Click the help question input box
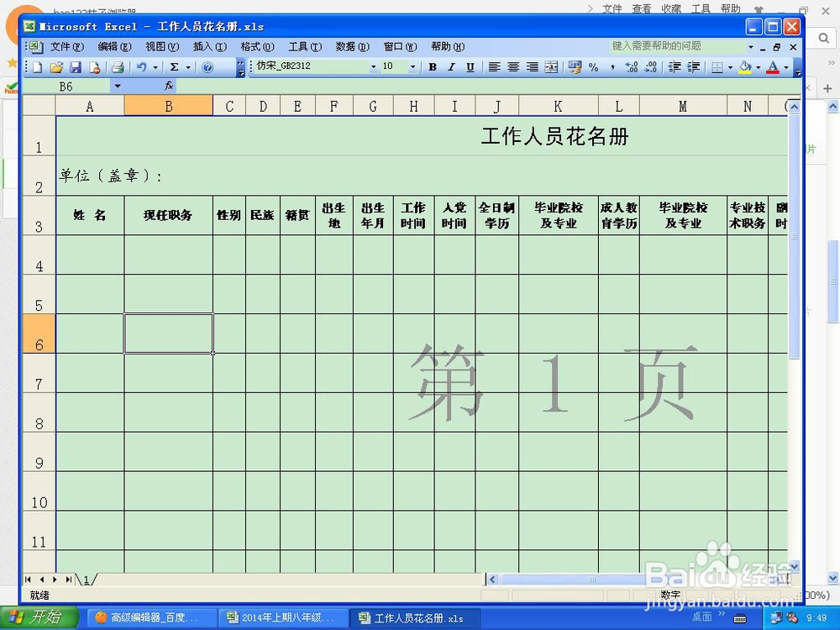Viewport: 840px width, 630px height. pos(678,46)
